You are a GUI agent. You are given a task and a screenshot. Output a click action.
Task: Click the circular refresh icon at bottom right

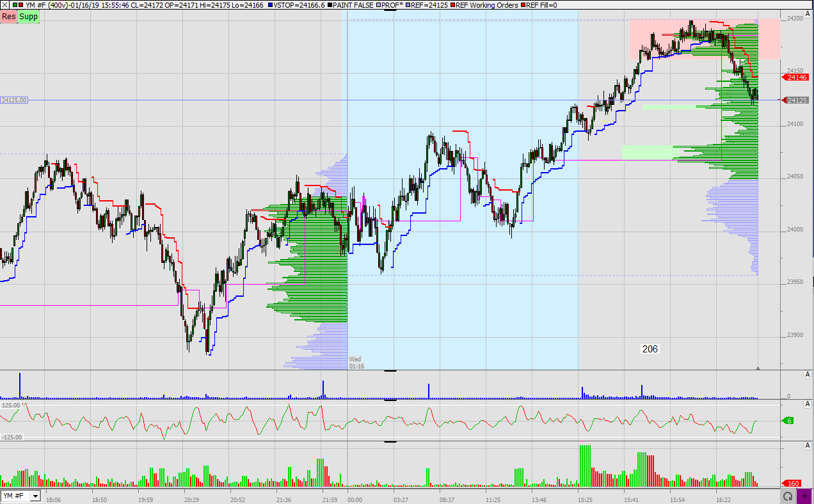tap(787, 496)
